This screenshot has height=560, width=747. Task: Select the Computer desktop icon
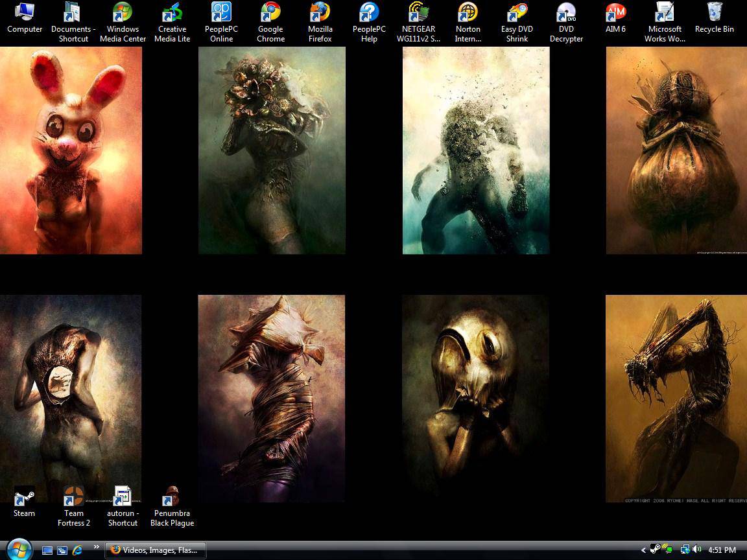point(25,13)
